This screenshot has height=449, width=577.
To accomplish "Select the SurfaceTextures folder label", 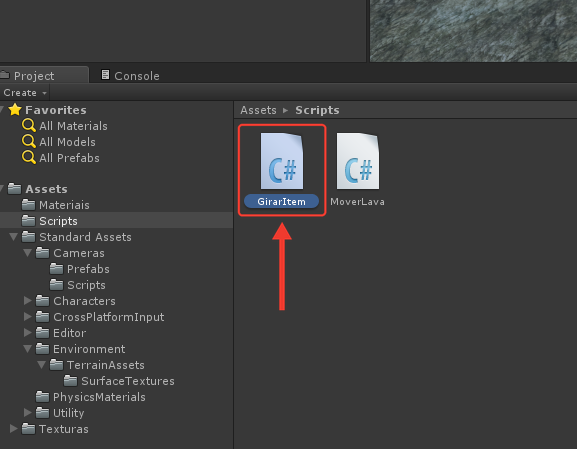I will [128, 381].
